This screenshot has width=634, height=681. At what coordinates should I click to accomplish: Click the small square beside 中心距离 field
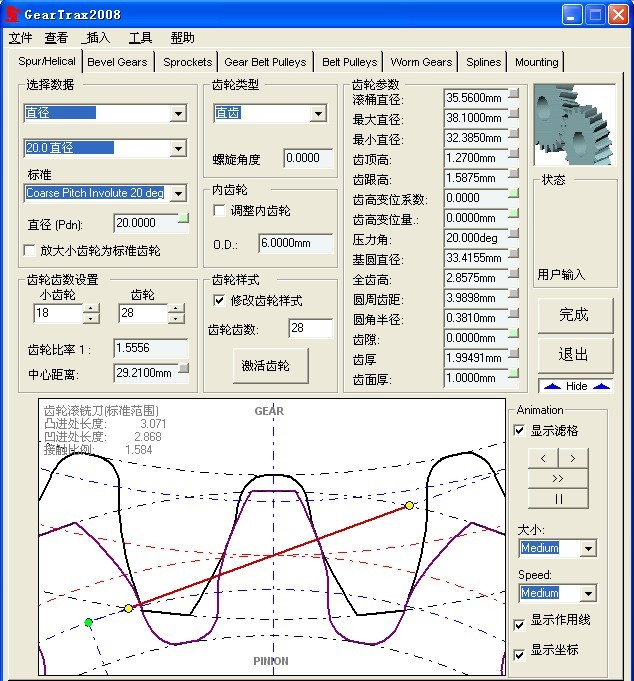point(184,368)
